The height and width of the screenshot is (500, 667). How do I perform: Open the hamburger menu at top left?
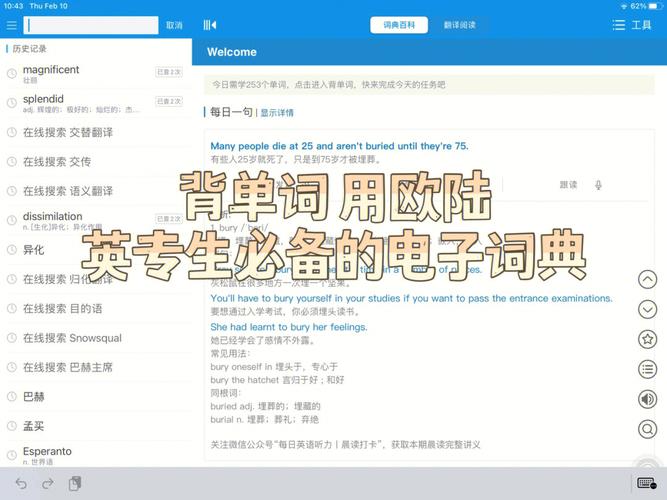coord(11,25)
